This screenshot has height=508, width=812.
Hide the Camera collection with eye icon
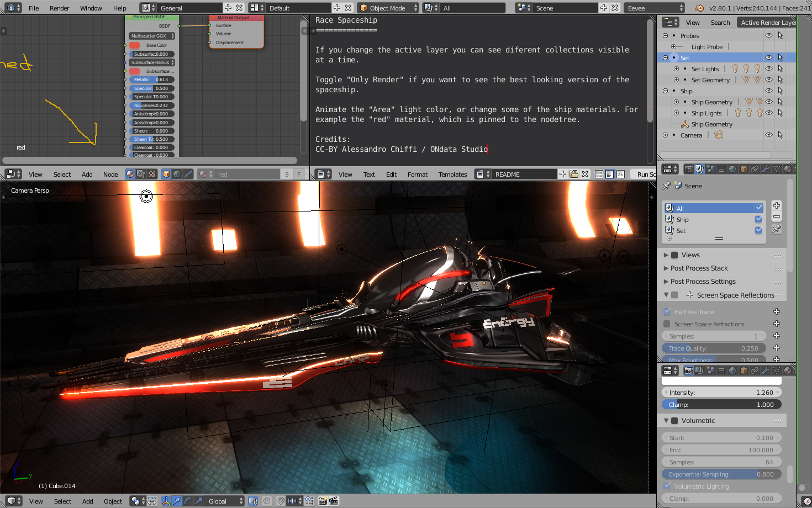pos(768,135)
